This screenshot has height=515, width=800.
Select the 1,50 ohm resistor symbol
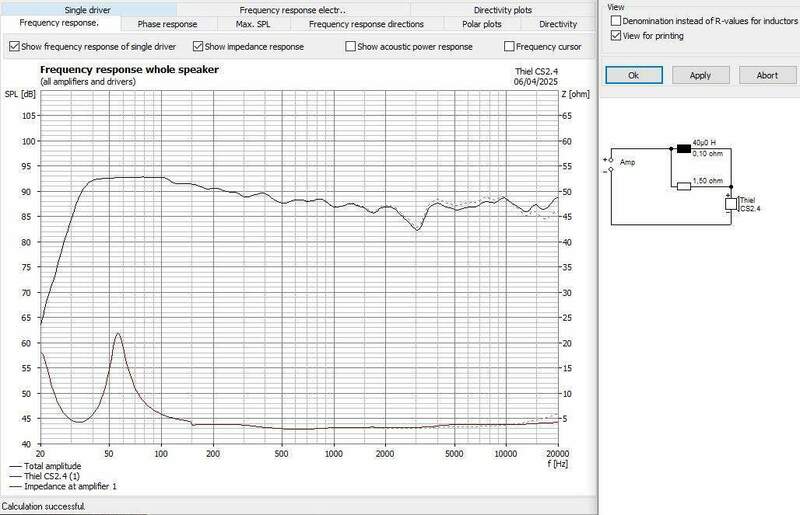pos(684,186)
